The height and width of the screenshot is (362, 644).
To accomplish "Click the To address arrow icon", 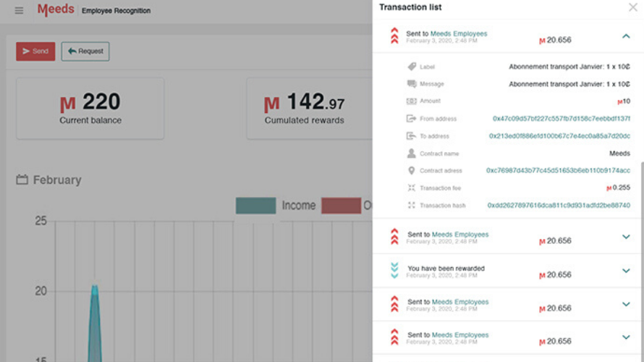I will click(411, 136).
